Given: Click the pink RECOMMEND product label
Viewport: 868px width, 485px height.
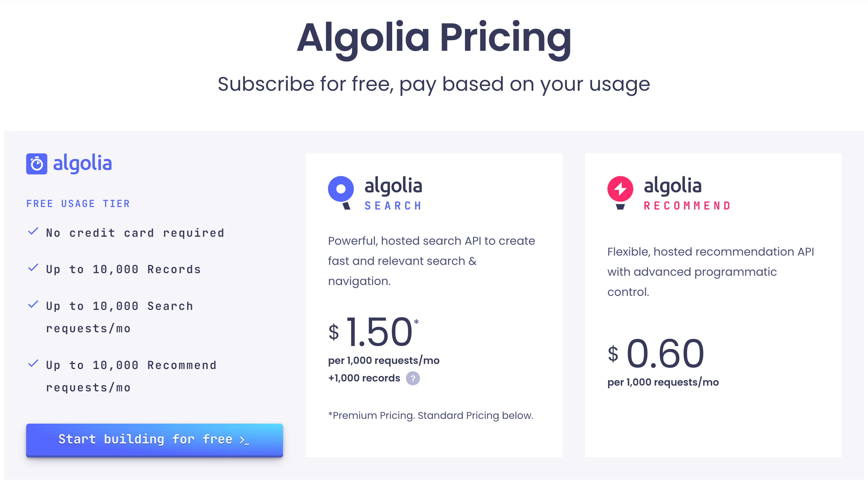Looking at the screenshot, I should click(687, 205).
